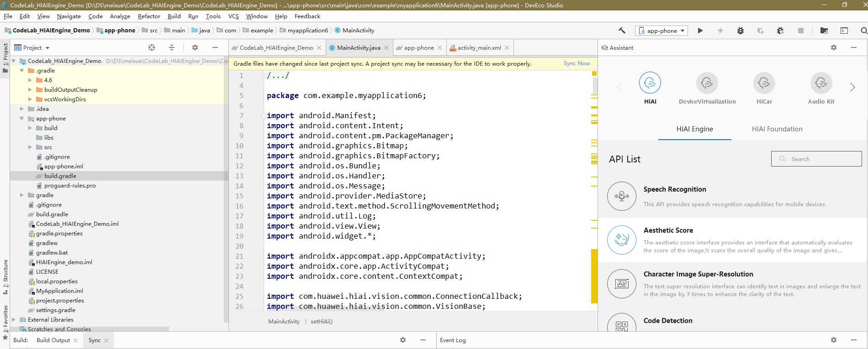The height and width of the screenshot is (349, 868).
Task: Select the HiCar kit icon
Action: pos(764,83)
